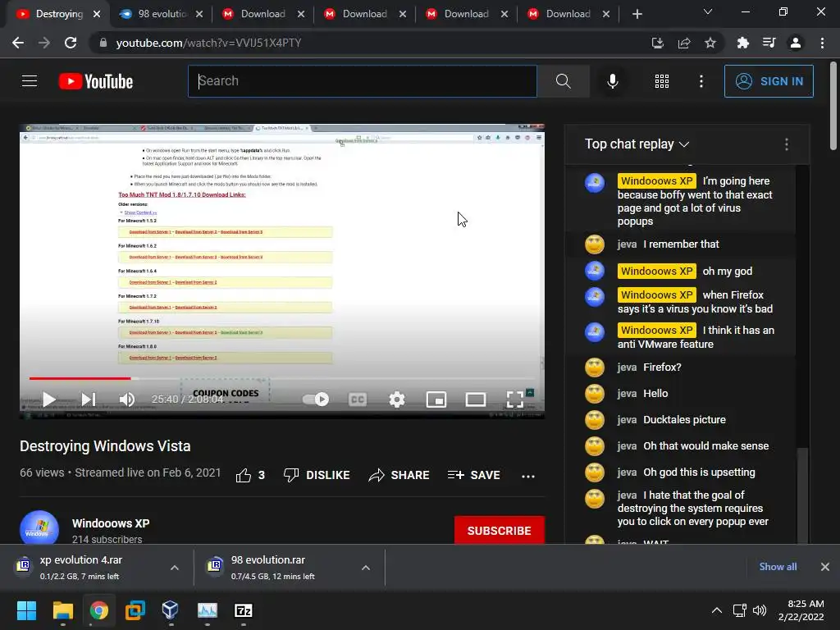The width and height of the screenshot is (840, 630).
Task: Open VirtualBox cube icon in taskbar
Action: pos(171,610)
